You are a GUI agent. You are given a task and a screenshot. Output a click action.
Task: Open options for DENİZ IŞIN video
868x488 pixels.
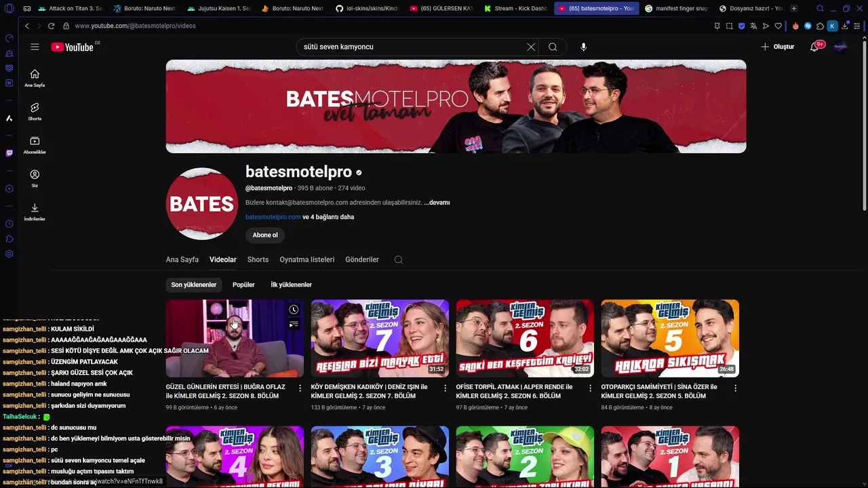pos(446,388)
